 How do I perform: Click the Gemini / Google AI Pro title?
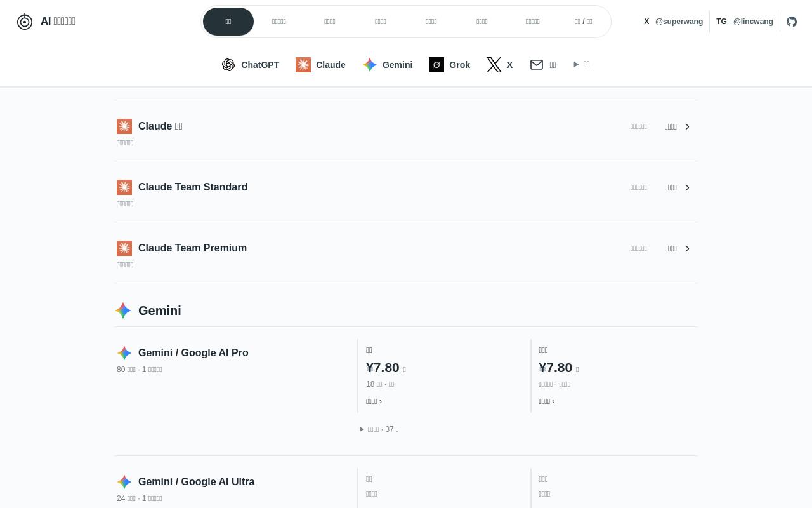click(193, 353)
